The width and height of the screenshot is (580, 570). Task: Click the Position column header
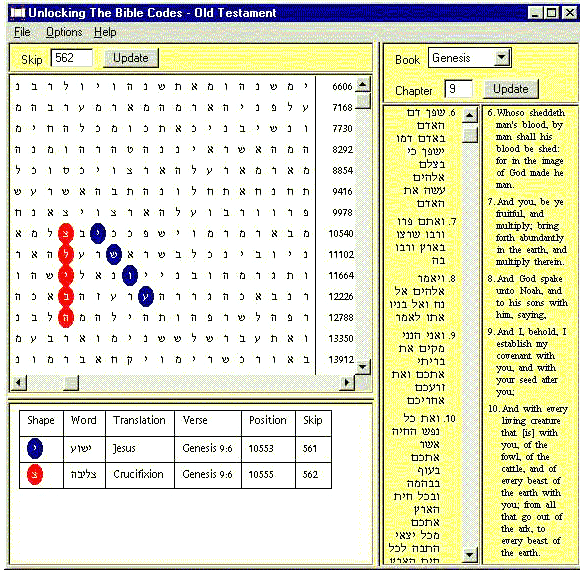coord(268,420)
